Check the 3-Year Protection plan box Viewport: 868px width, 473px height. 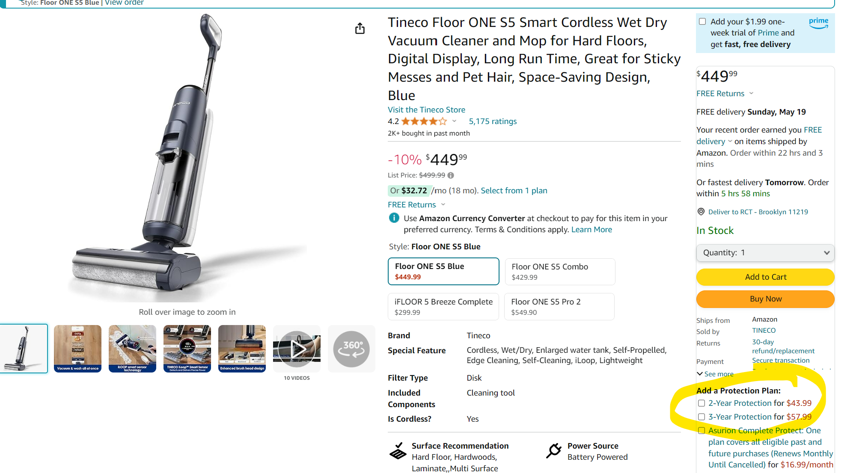[x=702, y=417]
